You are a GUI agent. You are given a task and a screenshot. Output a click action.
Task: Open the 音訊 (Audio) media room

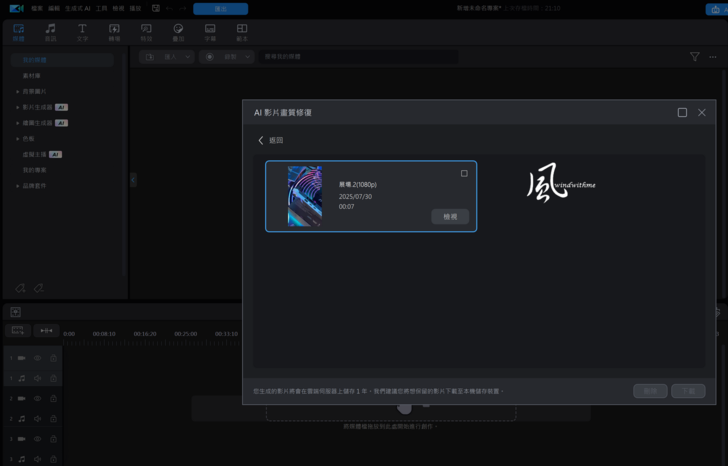(x=50, y=32)
